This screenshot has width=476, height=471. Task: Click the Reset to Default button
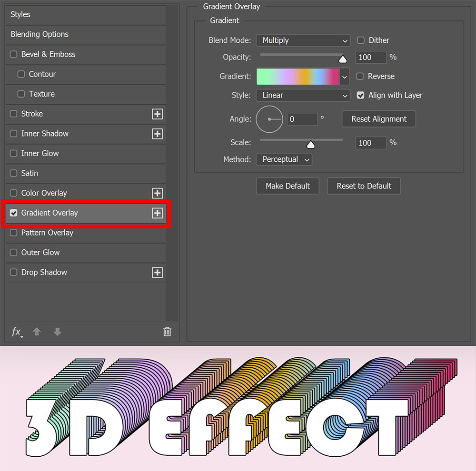tap(364, 186)
